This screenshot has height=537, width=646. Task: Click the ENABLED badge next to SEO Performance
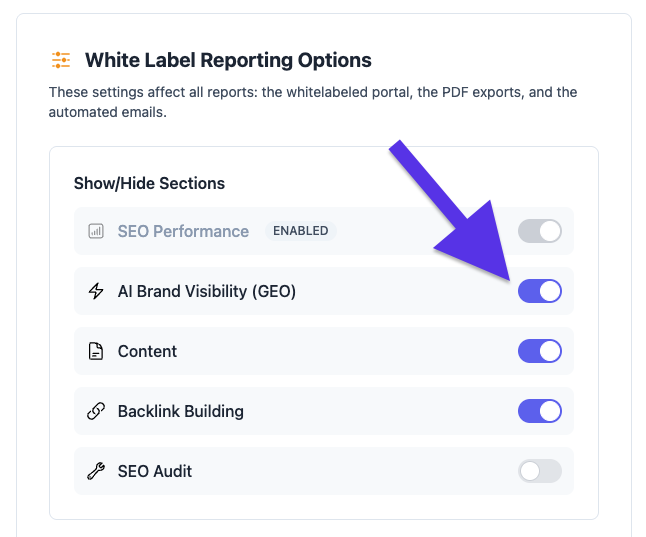[300, 231]
